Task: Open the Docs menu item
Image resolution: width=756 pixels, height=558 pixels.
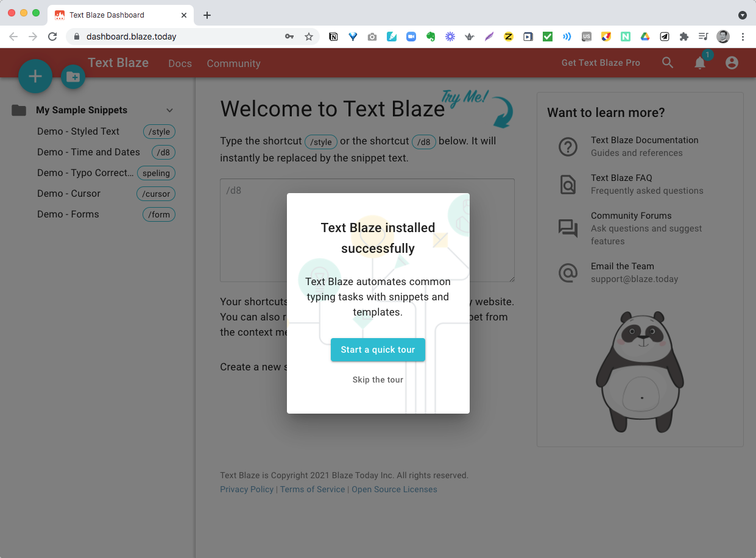Action: click(x=180, y=63)
